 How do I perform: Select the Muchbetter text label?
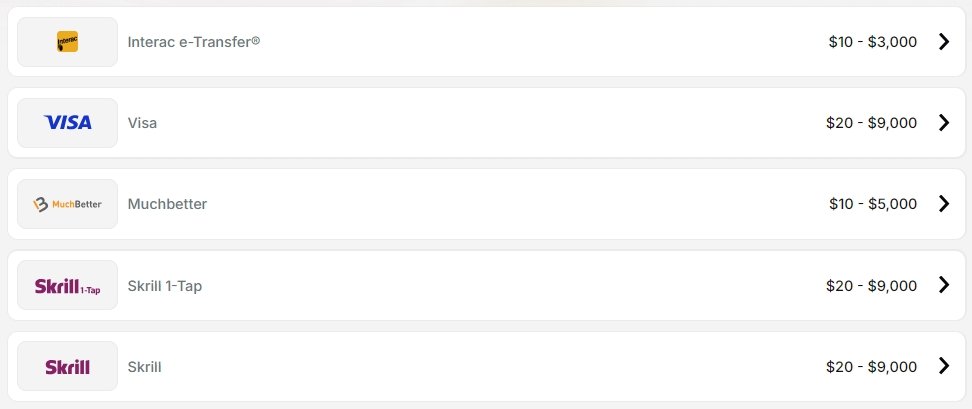click(167, 204)
